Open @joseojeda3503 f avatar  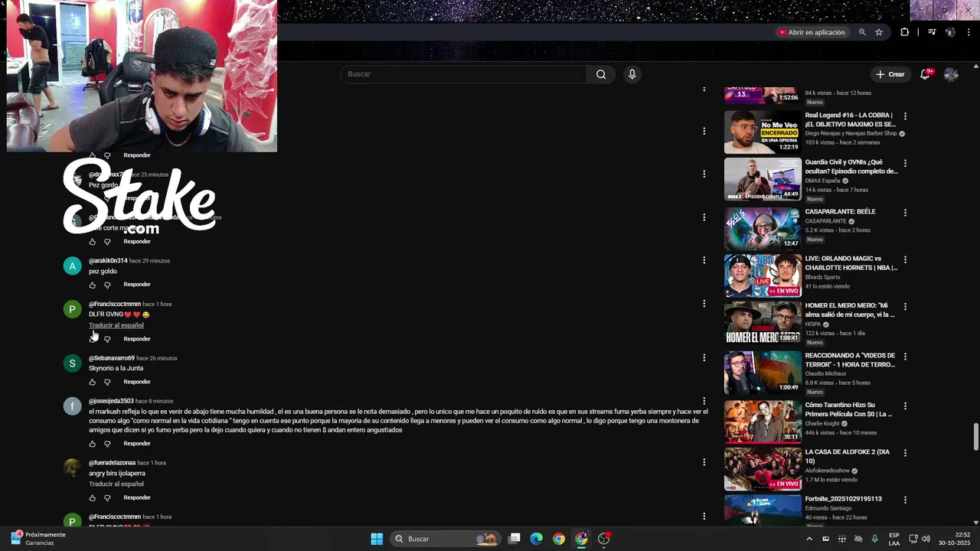[x=72, y=406]
